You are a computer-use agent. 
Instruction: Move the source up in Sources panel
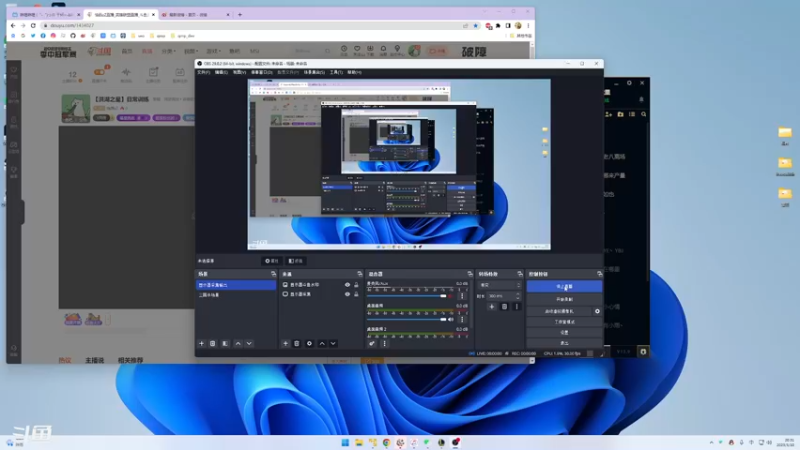322,343
